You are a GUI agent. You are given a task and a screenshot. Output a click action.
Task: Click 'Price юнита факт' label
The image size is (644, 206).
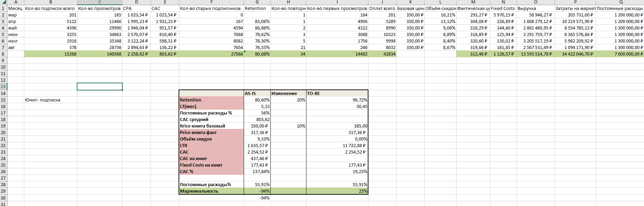click(x=211, y=132)
